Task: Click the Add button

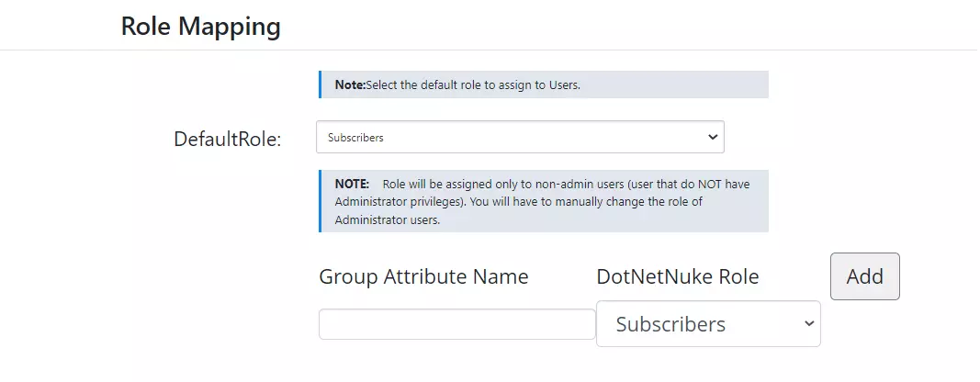Action: tap(865, 276)
